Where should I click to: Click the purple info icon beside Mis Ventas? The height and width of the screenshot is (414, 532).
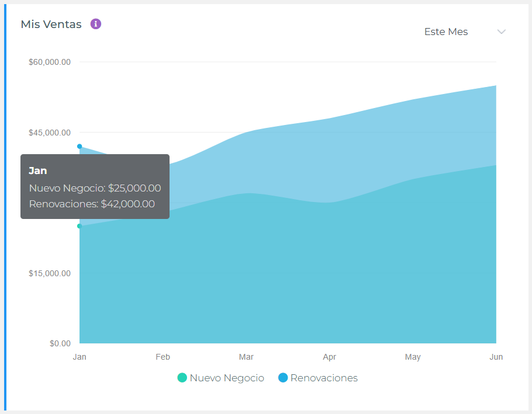point(96,24)
